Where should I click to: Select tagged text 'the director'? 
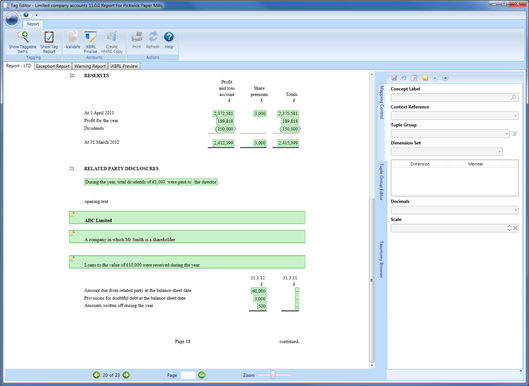205,182
